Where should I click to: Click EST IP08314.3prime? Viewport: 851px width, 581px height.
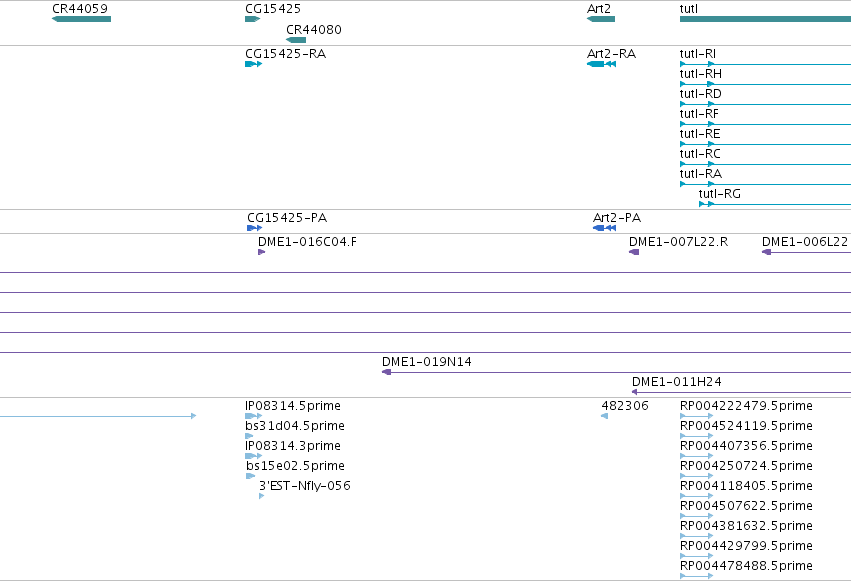[253, 456]
